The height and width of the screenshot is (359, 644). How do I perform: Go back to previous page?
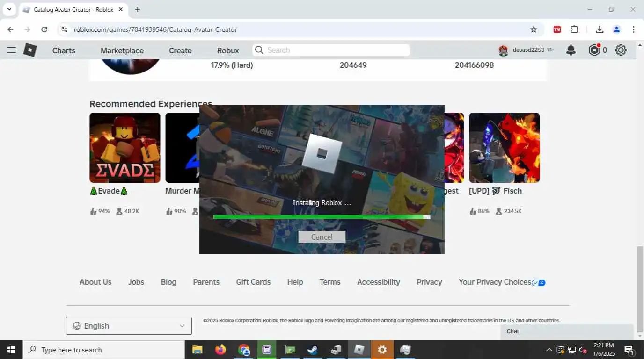[10, 29]
